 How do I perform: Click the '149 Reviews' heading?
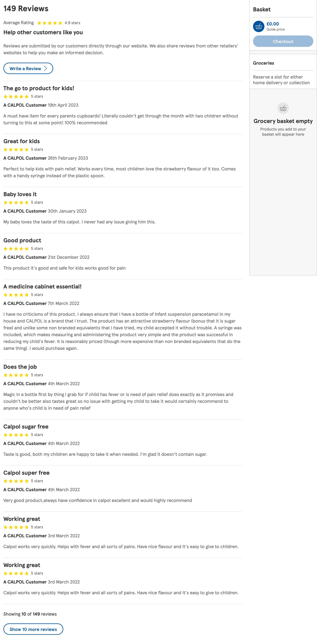pyautogui.click(x=26, y=9)
